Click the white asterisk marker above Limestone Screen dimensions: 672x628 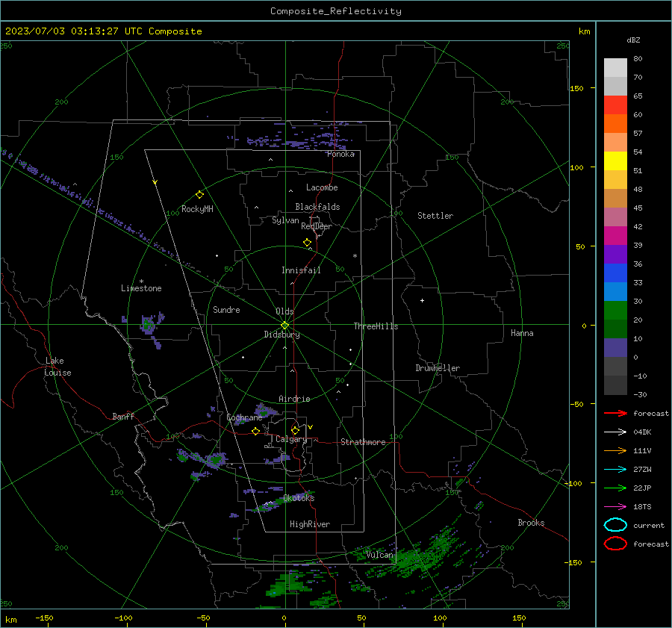[x=141, y=282]
